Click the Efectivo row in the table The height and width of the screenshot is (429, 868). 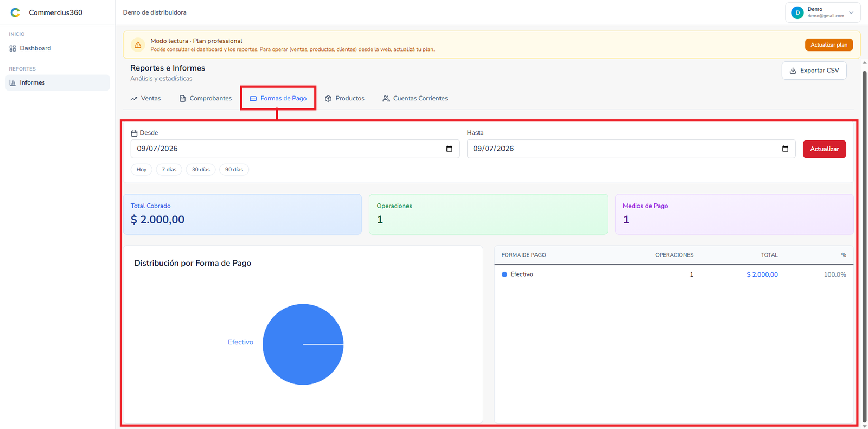674,274
